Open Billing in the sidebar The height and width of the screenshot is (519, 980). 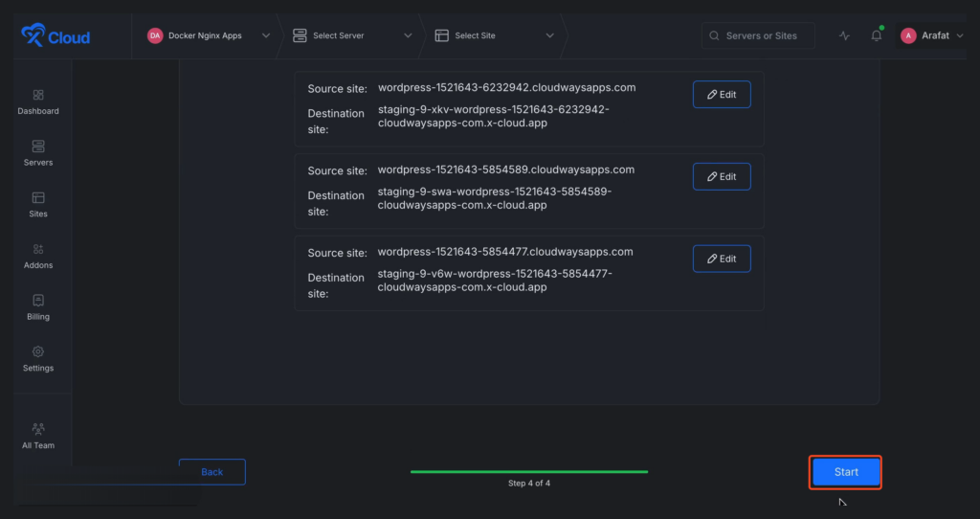point(38,307)
